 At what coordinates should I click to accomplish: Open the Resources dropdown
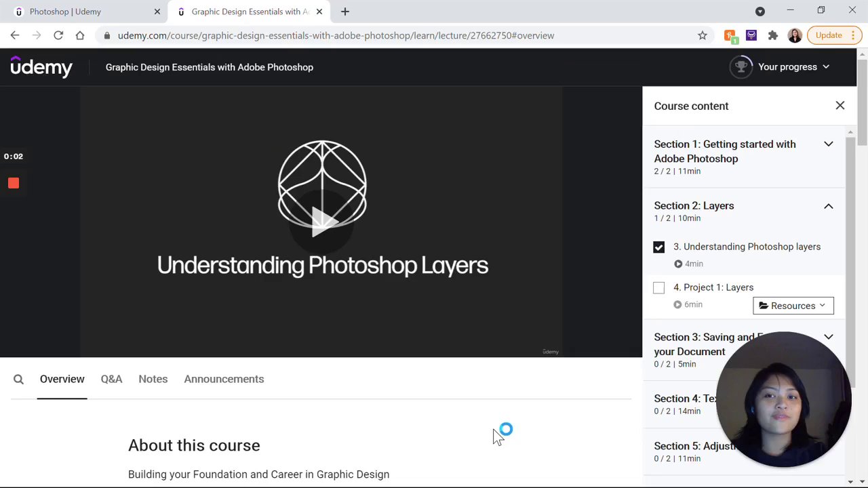pos(793,306)
